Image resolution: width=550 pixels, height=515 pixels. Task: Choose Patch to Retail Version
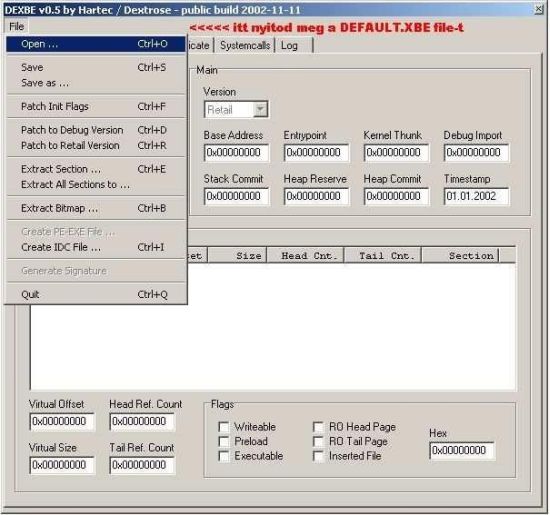[x=95, y=145]
